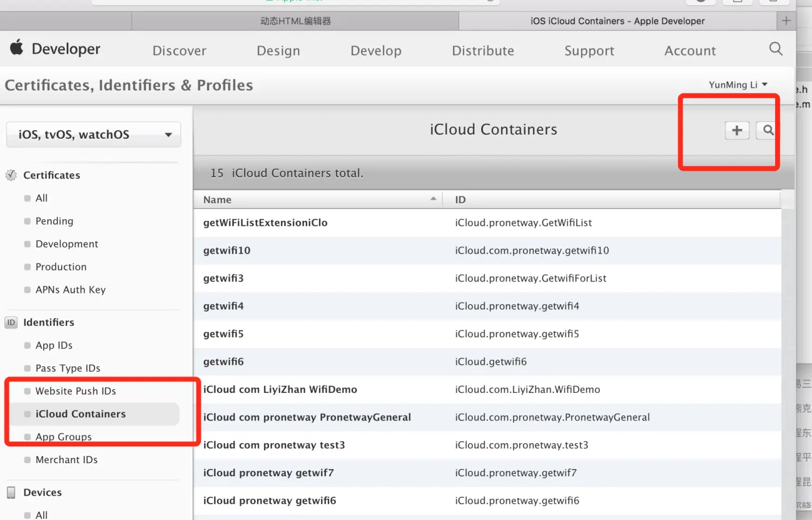812x520 pixels.
Task: Click ID iCloud.getwifi6
Action: (490, 362)
